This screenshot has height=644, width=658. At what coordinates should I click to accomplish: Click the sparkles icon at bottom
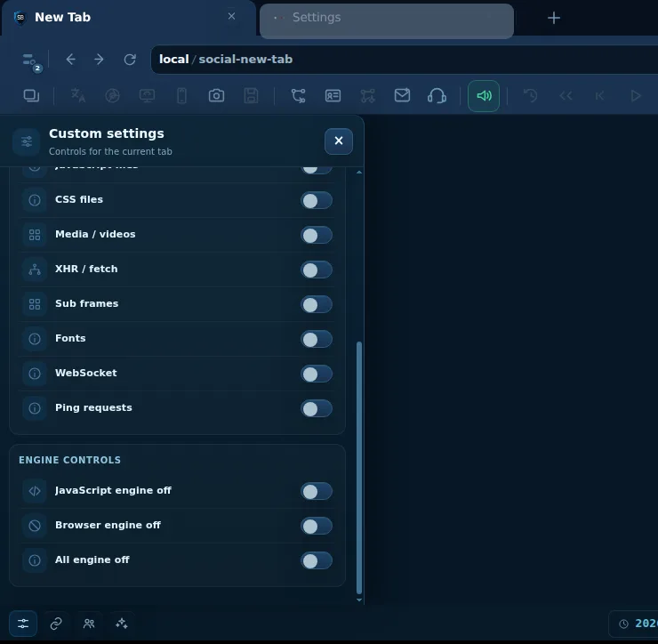[x=122, y=624]
